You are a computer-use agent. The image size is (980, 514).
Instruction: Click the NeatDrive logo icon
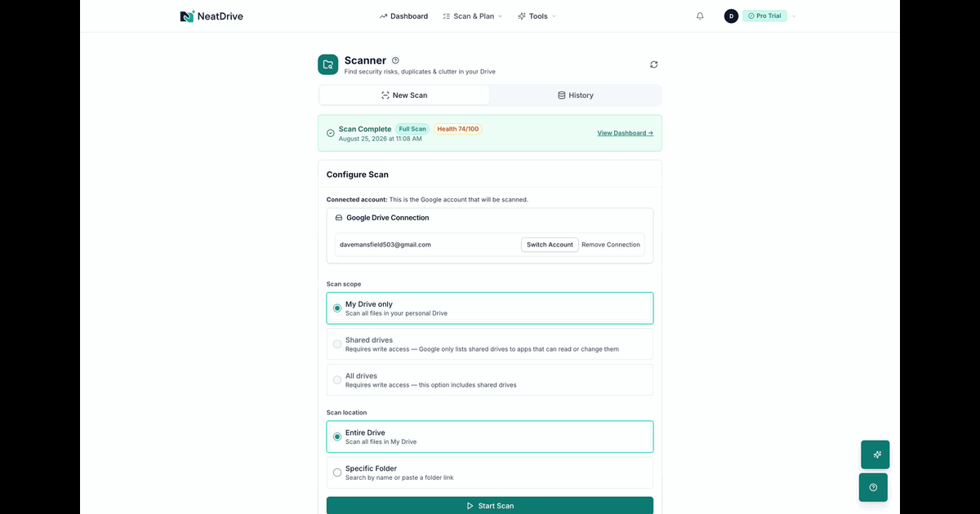tap(187, 16)
